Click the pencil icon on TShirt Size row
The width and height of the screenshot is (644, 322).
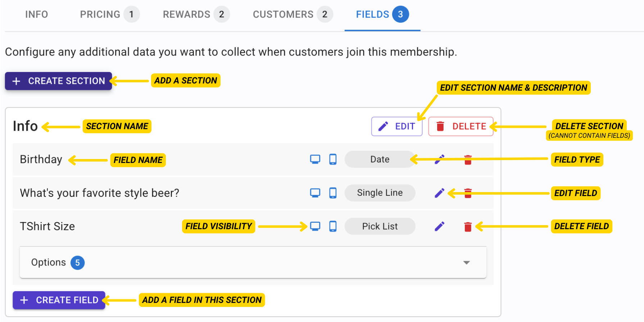[x=439, y=226]
